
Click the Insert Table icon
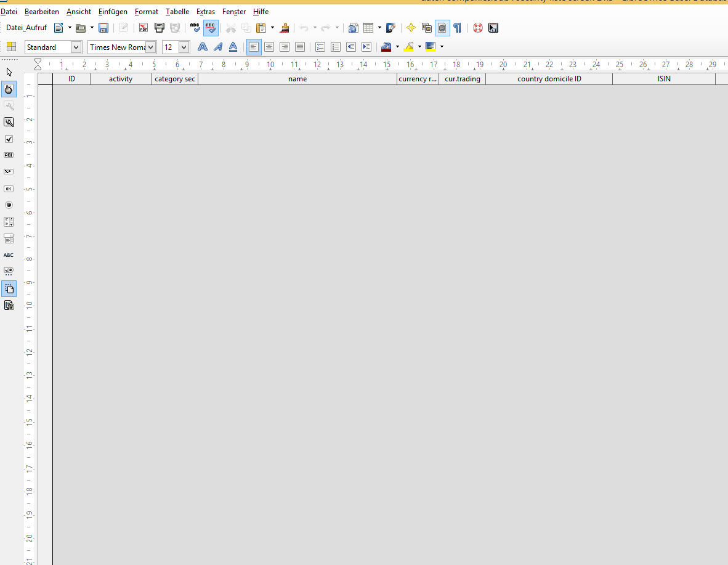368,28
